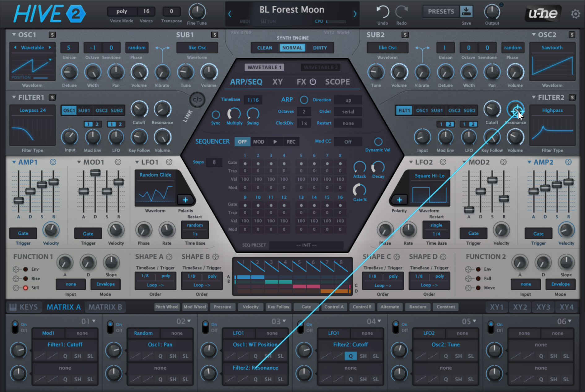The width and height of the screenshot is (585, 392).
Task: Solo OSC1 with its S button
Action: click(x=52, y=35)
